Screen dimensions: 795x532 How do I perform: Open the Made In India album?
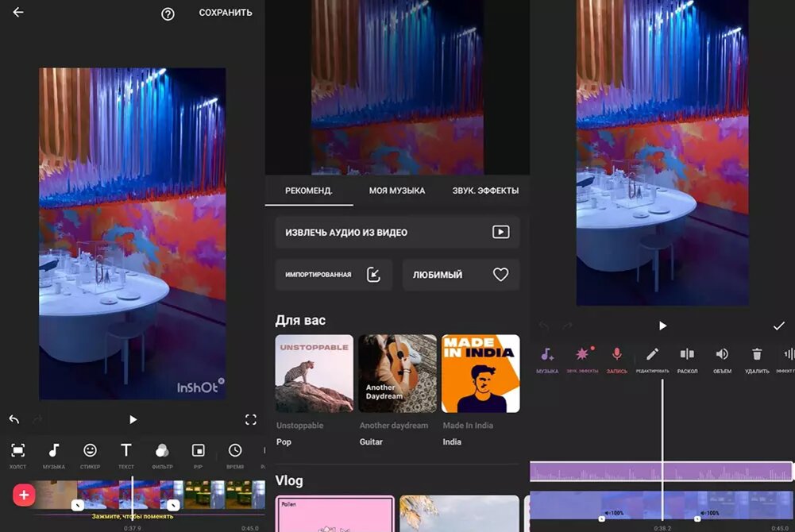[x=480, y=373]
